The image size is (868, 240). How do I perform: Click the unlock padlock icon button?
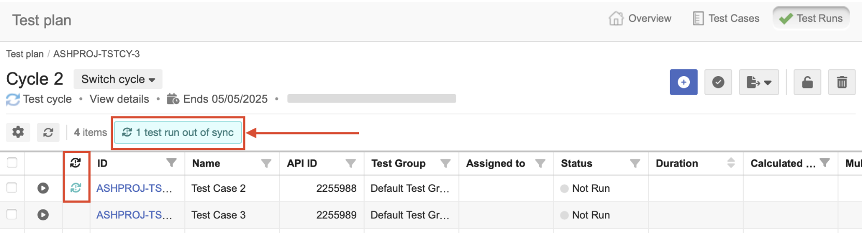click(807, 82)
